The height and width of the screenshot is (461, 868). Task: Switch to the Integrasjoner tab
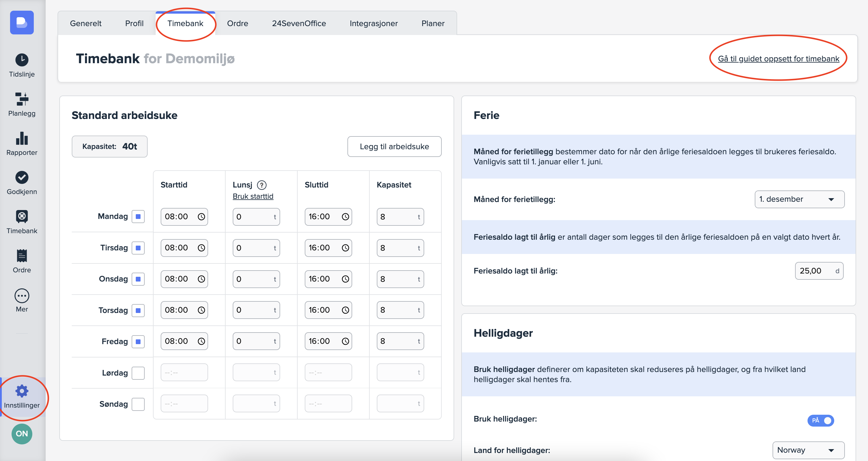tap(373, 23)
